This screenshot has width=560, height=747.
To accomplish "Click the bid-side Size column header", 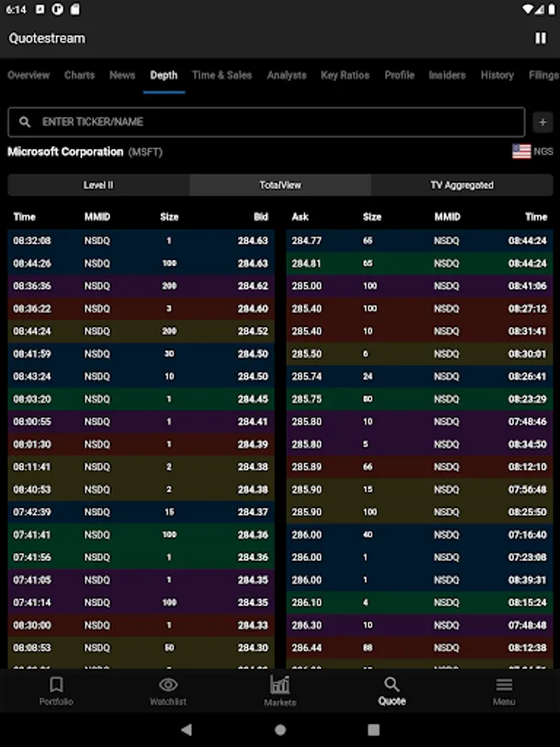I will tap(169, 217).
